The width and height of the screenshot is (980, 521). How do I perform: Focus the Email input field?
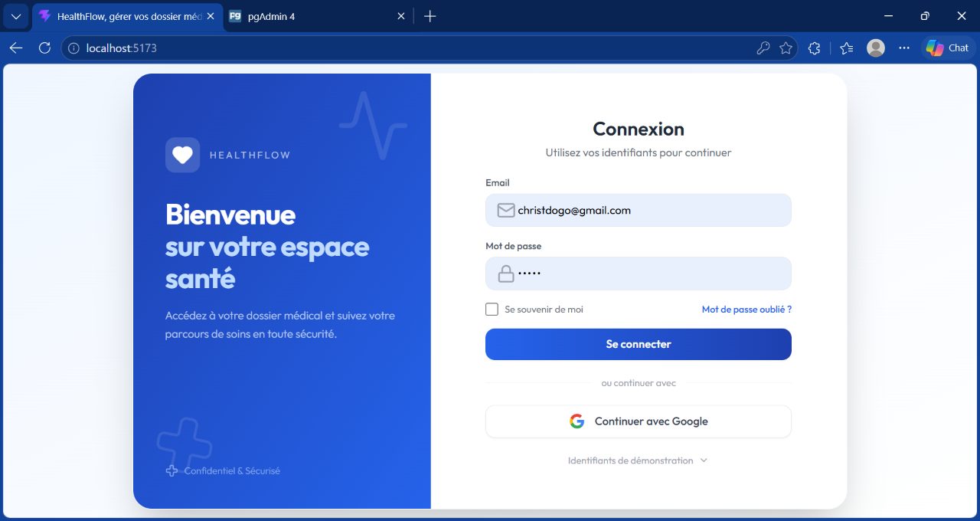click(639, 210)
